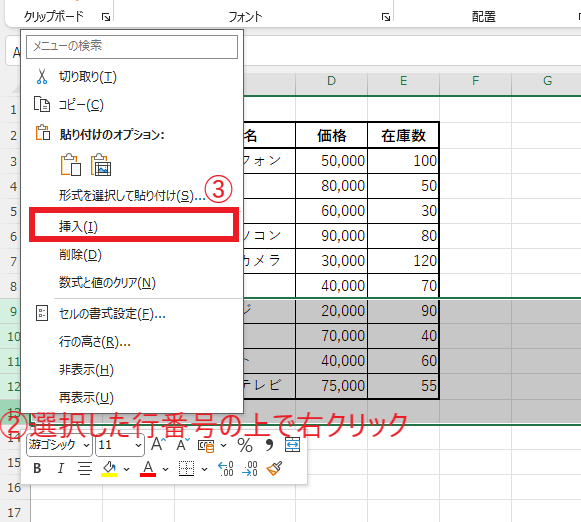This screenshot has height=522, width=581.
Task: Click the cell containing 75,000
Action: pos(331,386)
